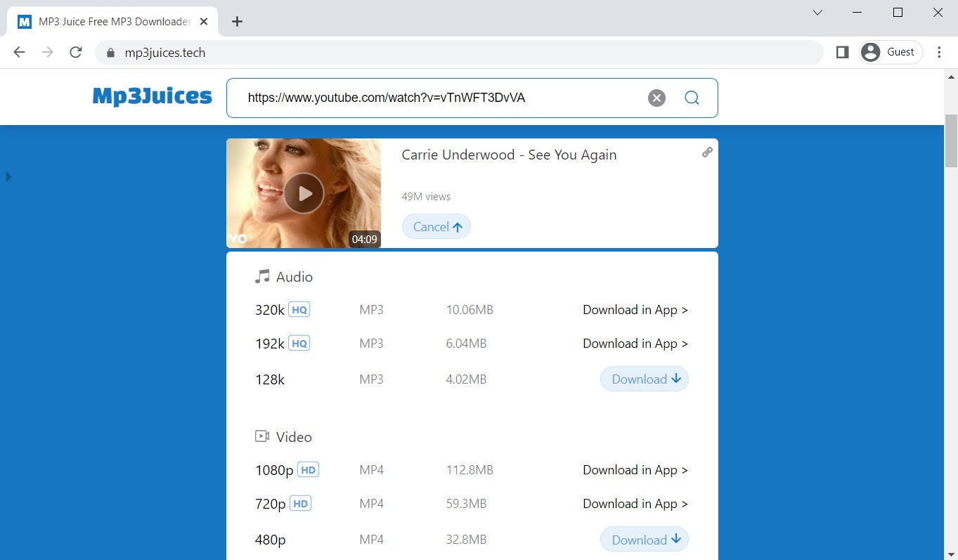Maximize the browser window
Screen dimensions: 958x560
tap(898, 13)
